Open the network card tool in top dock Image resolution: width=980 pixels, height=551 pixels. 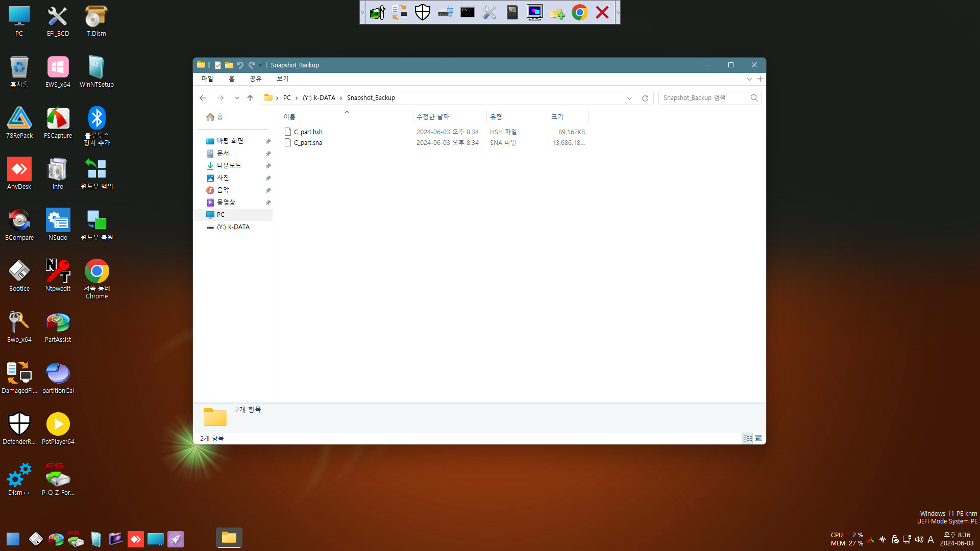point(378,12)
